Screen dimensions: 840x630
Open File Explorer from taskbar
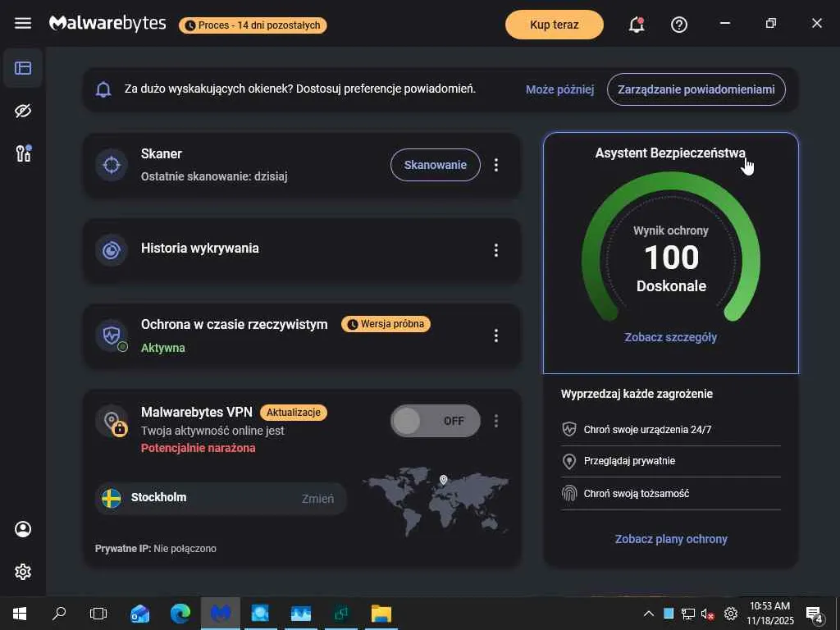[x=381, y=614]
